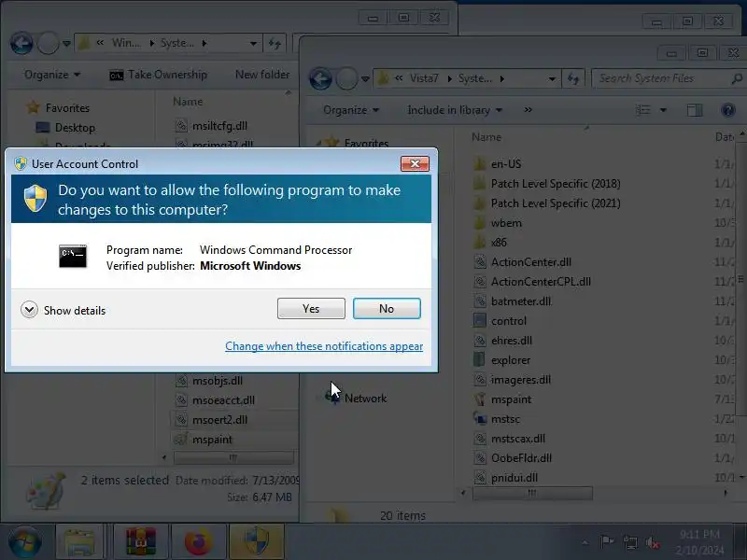747x560 pixels.
Task: Close the User Account Control dialog
Action: pyautogui.click(x=415, y=164)
